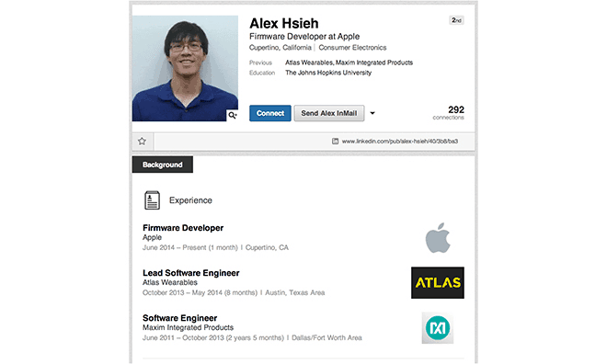Image resolution: width=607 pixels, height=364 pixels.
Task: Click the Maxim Integrated Products logo
Action: point(438,328)
